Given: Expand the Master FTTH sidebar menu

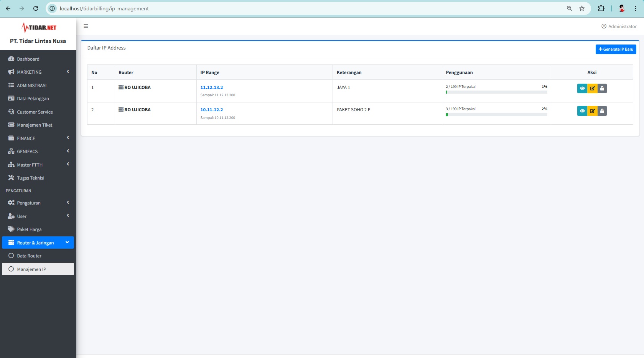Looking at the screenshot, I should (x=38, y=165).
